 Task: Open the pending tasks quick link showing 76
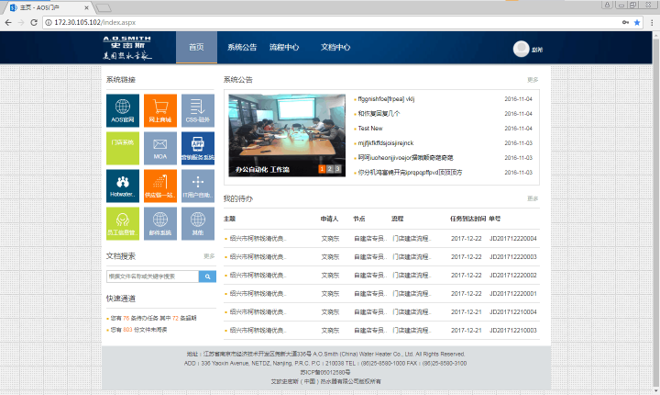point(154,318)
